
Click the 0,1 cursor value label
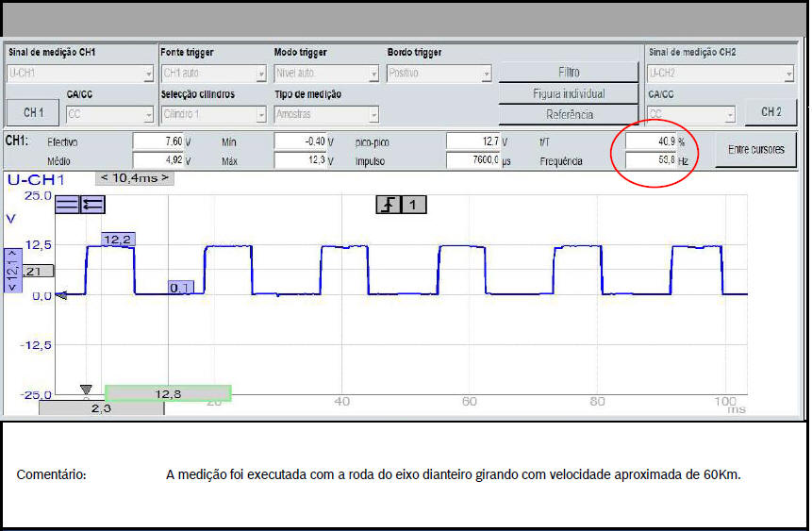[180, 288]
